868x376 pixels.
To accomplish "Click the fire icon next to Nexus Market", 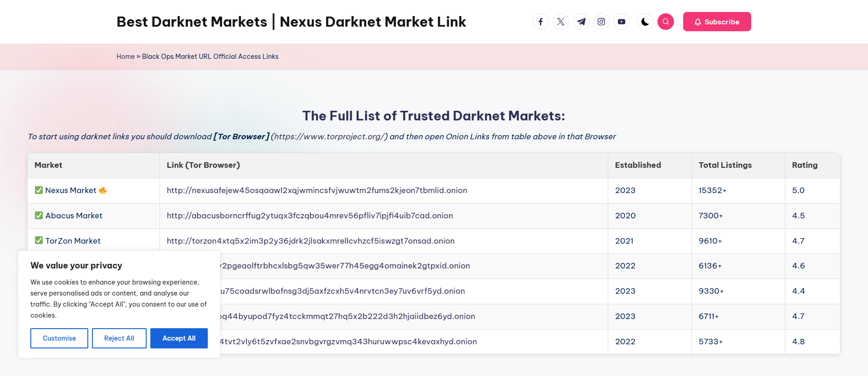I will pos(103,190).
